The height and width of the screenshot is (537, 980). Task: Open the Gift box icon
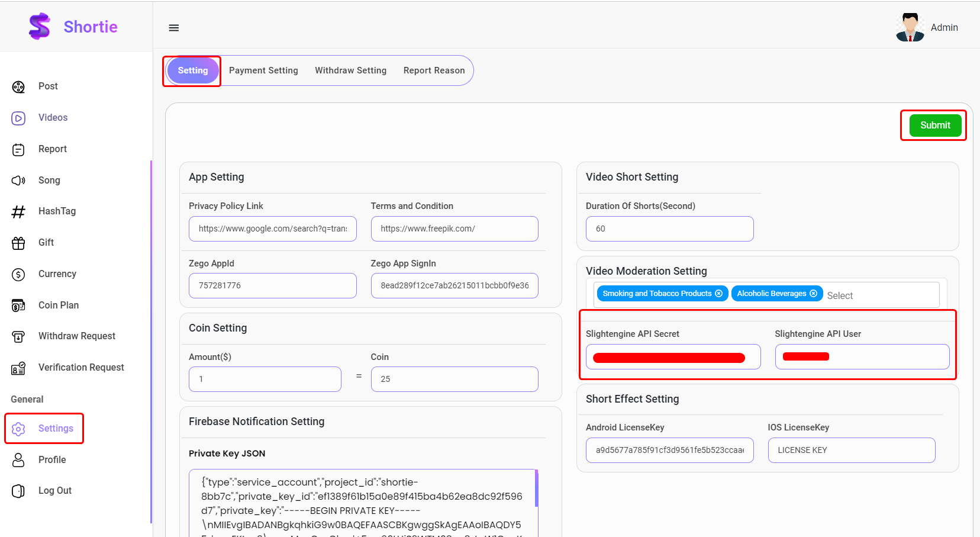(18, 243)
